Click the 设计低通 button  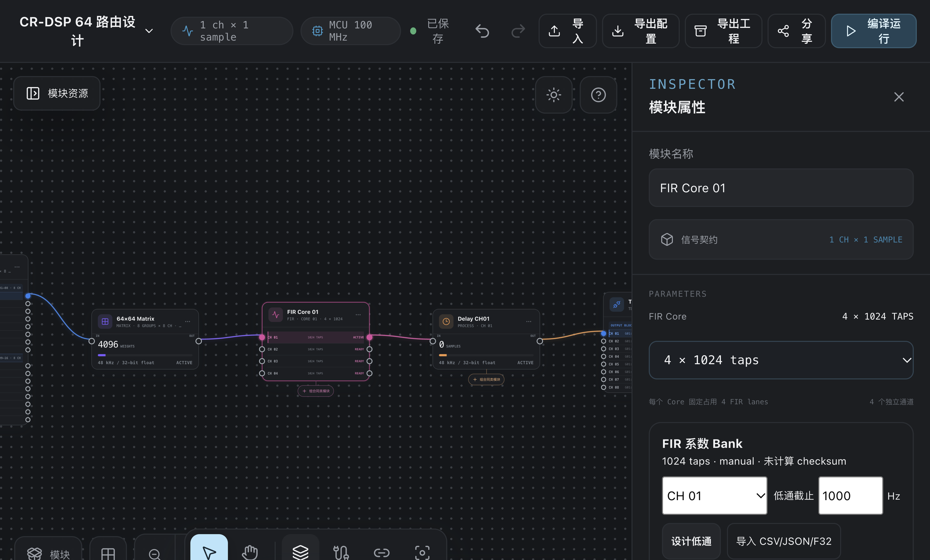691,541
